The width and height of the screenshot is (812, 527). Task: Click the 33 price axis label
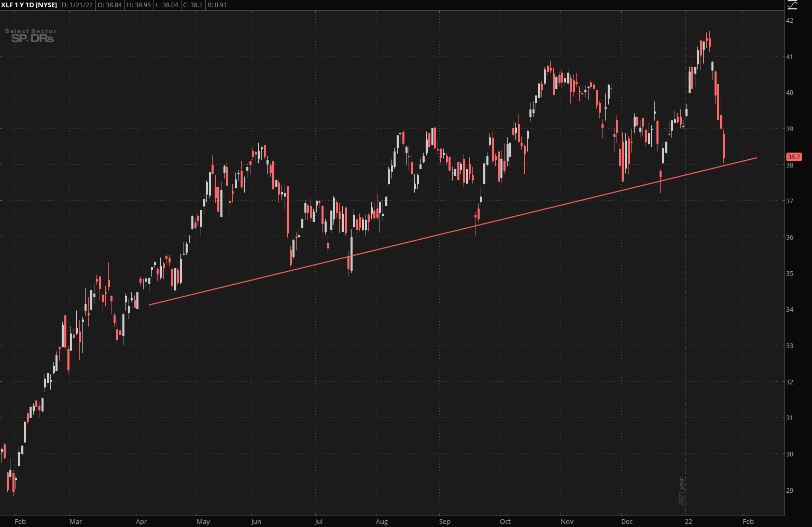pyautogui.click(x=790, y=345)
